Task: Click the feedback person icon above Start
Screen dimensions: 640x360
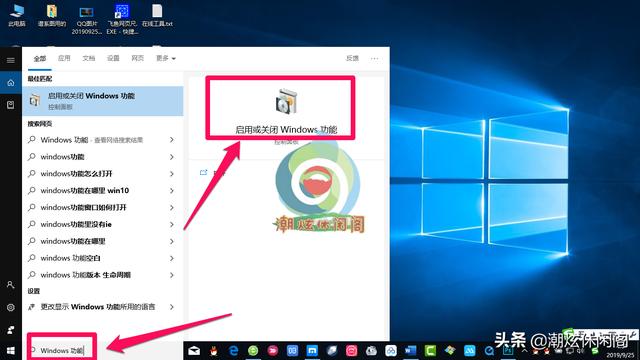Action: tap(11, 330)
